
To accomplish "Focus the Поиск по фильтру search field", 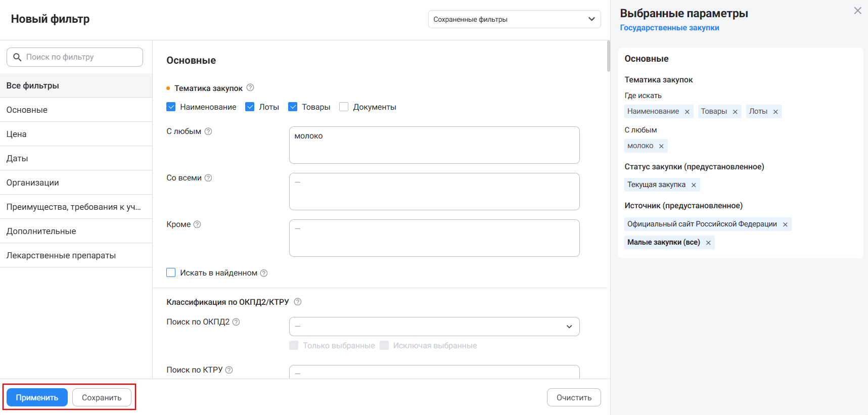I will (x=81, y=57).
